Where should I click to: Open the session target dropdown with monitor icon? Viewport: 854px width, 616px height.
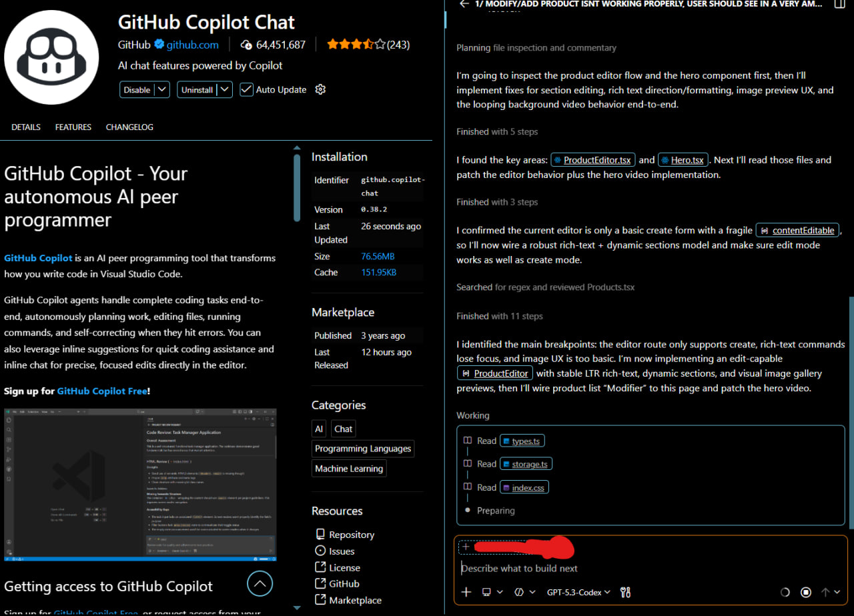click(492, 592)
